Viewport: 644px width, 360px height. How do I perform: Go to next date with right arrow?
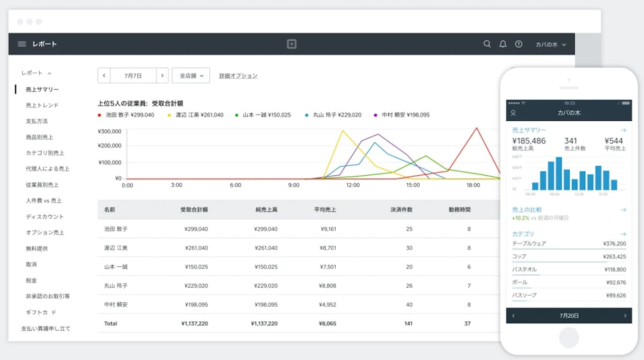(x=162, y=75)
